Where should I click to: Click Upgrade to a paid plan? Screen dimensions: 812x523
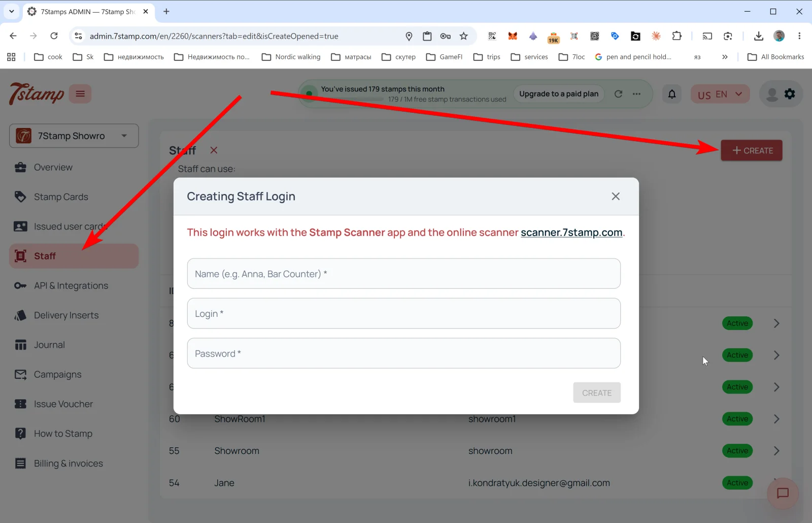[x=559, y=94]
